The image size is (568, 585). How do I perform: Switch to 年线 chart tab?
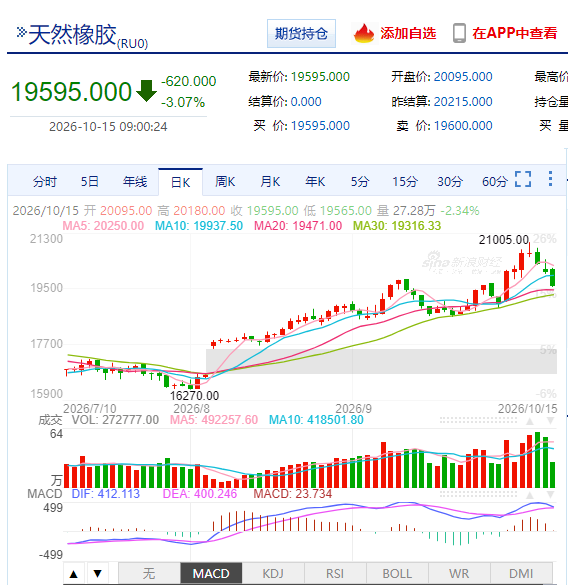[135, 182]
